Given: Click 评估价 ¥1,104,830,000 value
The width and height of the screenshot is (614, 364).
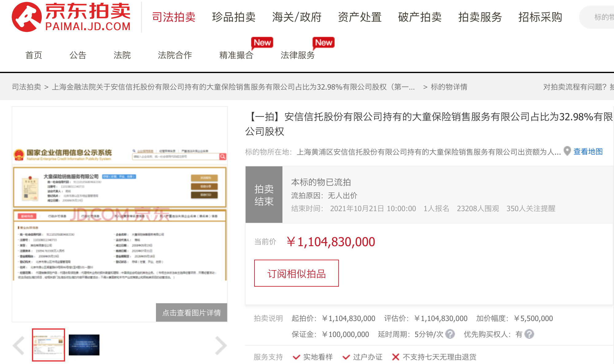Looking at the screenshot, I should pyautogui.click(x=441, y=319).
